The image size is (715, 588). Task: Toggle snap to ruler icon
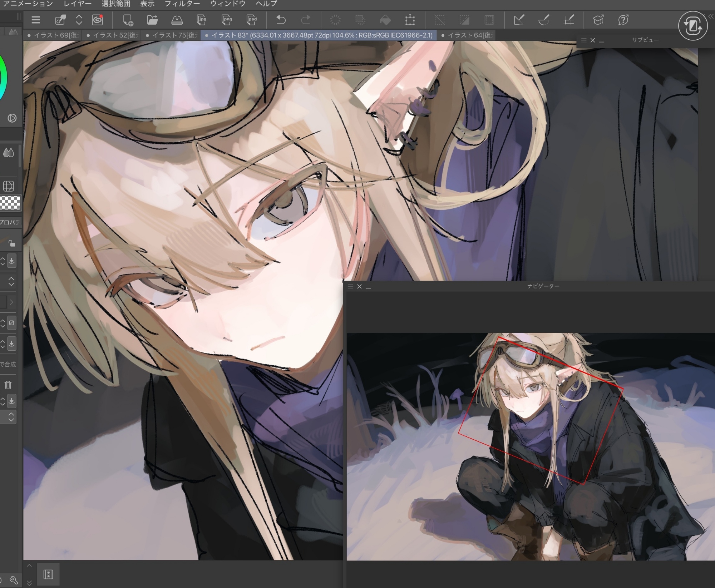point(519,20)
